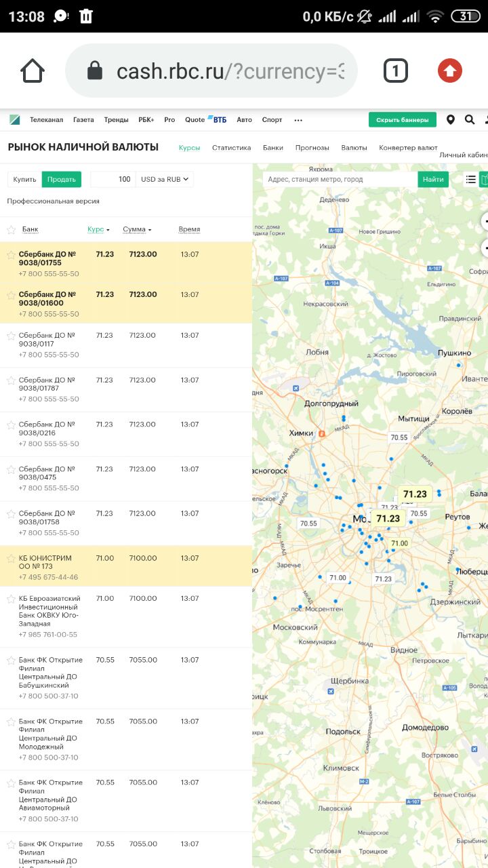This screenshot has width=488, height=868.
Task: Star the КБ Евроазиатский Инвестиционный Банк row
Action: 11,599
